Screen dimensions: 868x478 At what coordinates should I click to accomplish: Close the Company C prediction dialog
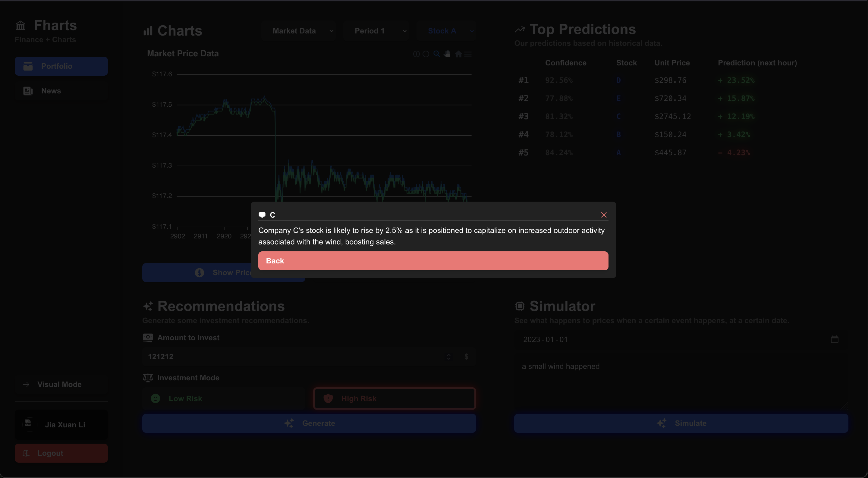point(603,215)
